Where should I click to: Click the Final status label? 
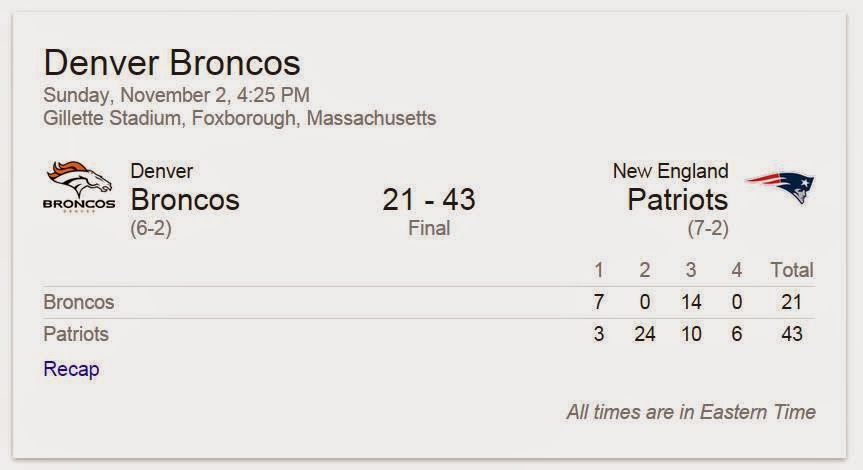pos(429,228)
